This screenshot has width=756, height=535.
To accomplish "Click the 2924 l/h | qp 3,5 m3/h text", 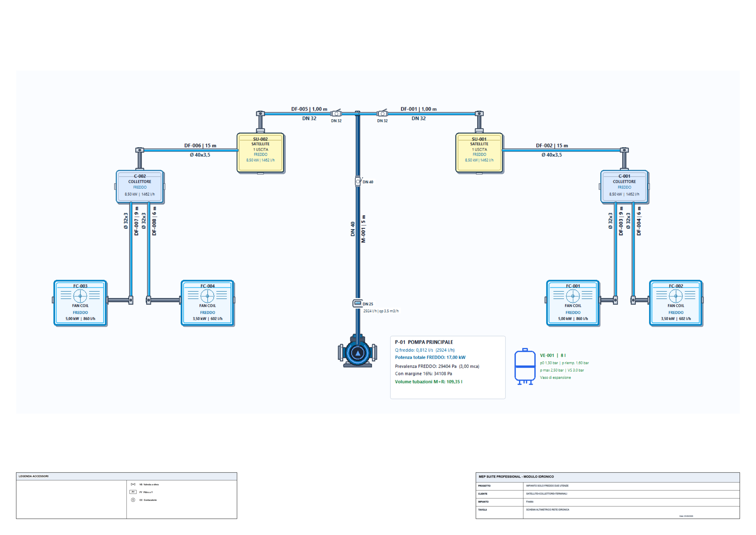I will [381, 311].
